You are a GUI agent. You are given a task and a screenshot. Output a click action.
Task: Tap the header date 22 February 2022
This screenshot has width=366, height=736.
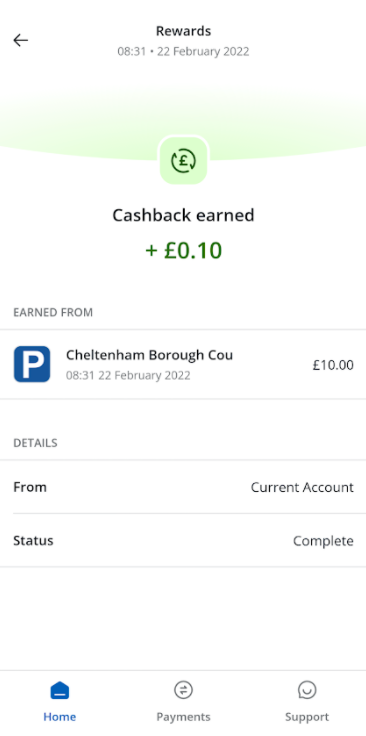(203, 51)
